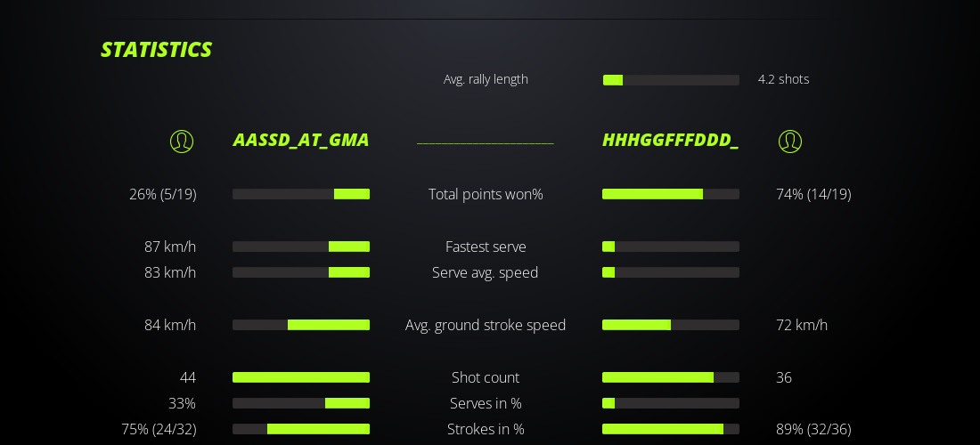Click the 89% (32/36) strokes value
The height and width of the screenshot is (445, 980).
(x=813, y=429)
